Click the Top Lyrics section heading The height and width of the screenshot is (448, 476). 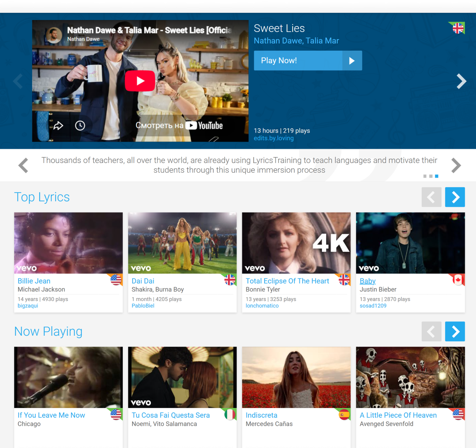(42, 197)
